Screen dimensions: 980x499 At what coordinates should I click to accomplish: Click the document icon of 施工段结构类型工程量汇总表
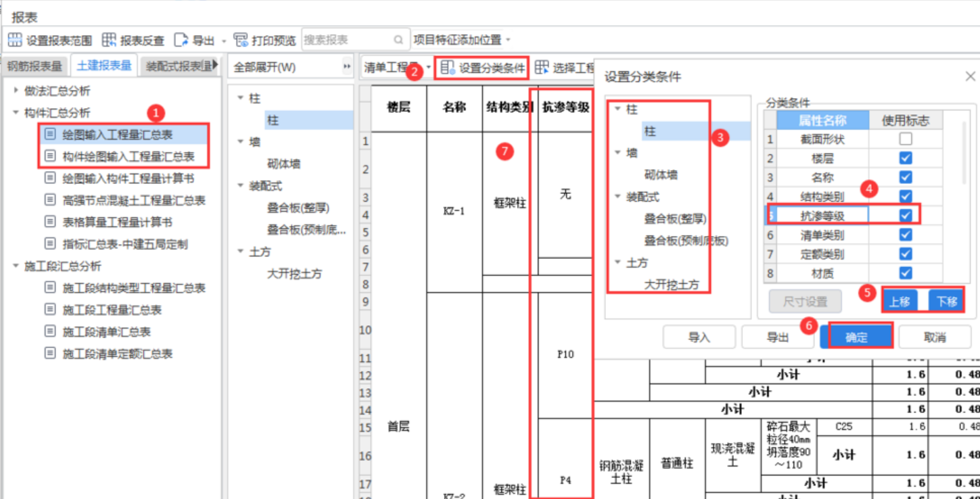pyautogui.click(x=50, y=288)
